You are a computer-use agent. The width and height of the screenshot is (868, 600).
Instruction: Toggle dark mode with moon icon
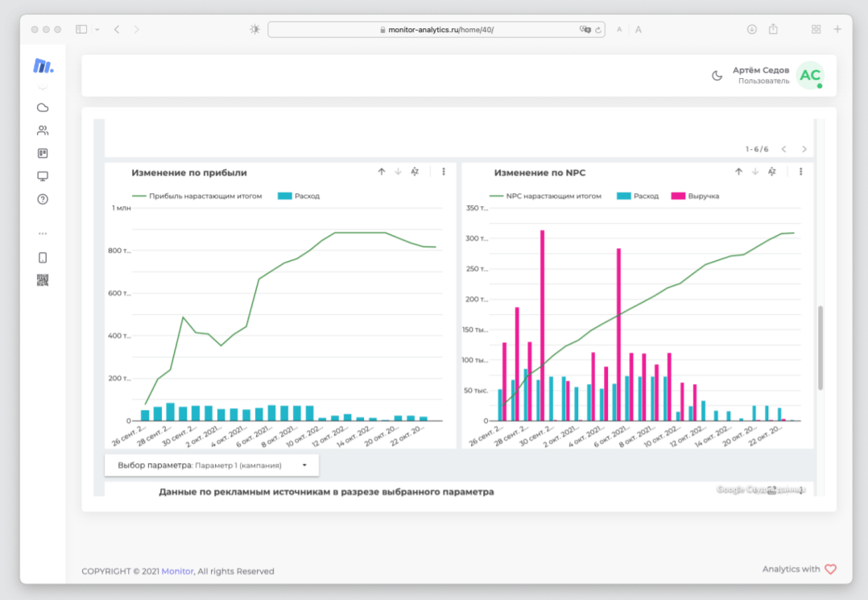(717, 76)
